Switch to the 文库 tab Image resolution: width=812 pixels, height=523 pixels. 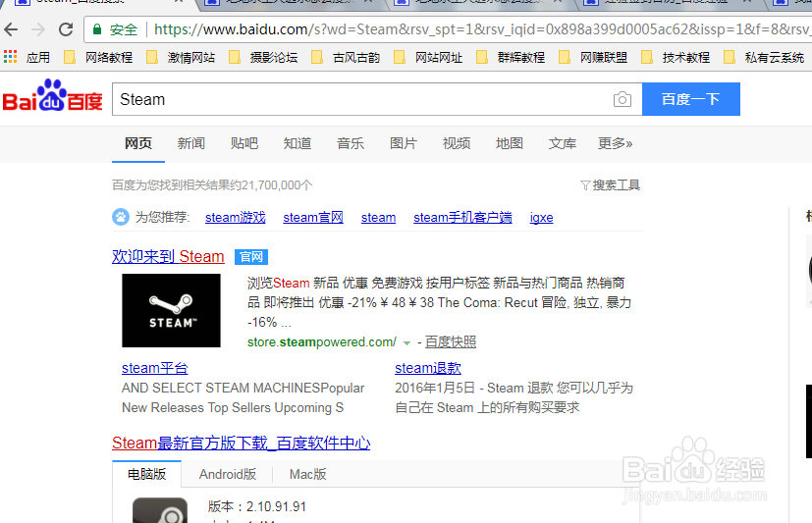563,143
